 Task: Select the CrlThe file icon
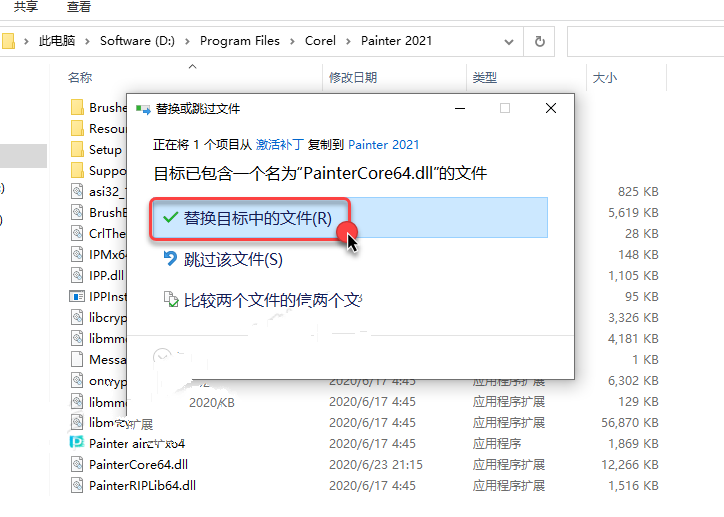pos(77,233)
